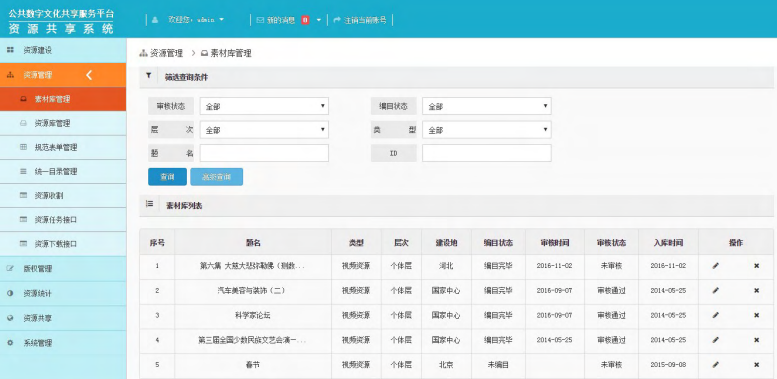Delete row 4 with the X icon
The width and height of the screenshot is (777, 379).
point(756,340)
